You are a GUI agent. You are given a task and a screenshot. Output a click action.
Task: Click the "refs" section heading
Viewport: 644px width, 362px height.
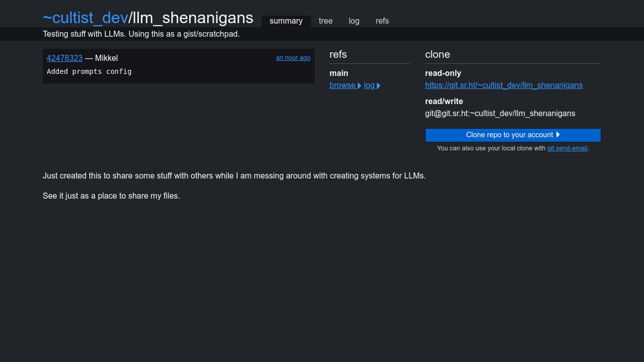tap(338, 55)
